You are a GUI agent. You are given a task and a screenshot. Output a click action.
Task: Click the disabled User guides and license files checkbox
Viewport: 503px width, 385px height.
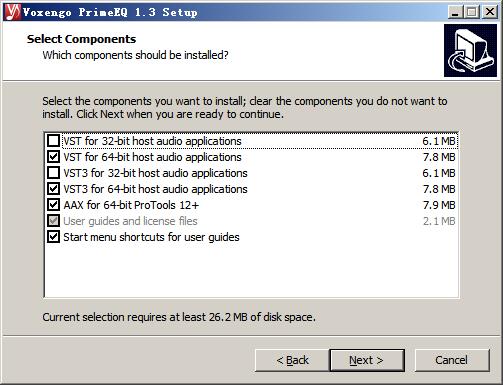53,221
